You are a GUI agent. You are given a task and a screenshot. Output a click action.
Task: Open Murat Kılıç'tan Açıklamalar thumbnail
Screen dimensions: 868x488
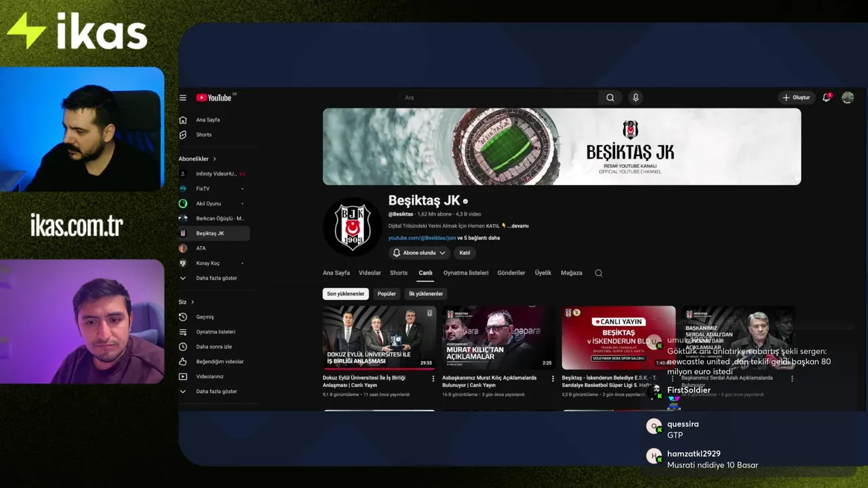[498, 338]
